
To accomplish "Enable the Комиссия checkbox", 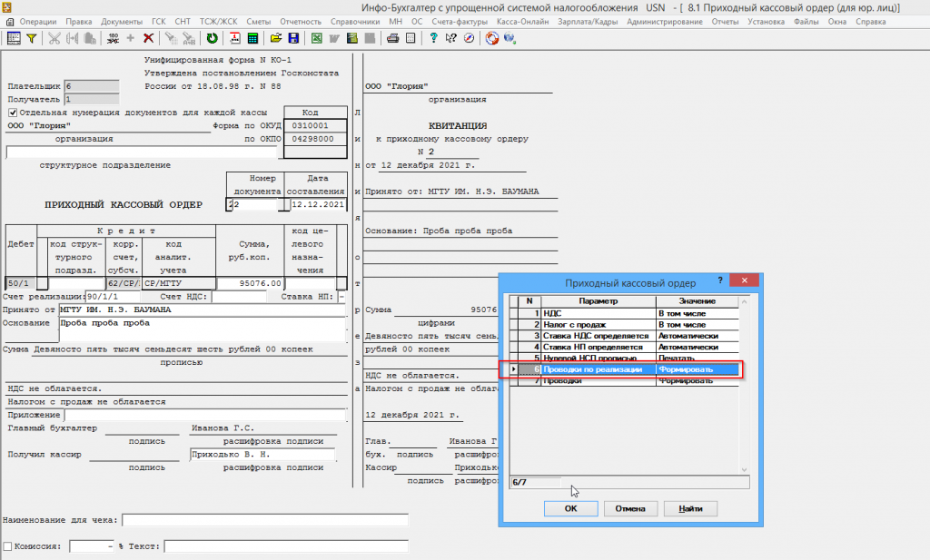I will click(x=7, y=546).
